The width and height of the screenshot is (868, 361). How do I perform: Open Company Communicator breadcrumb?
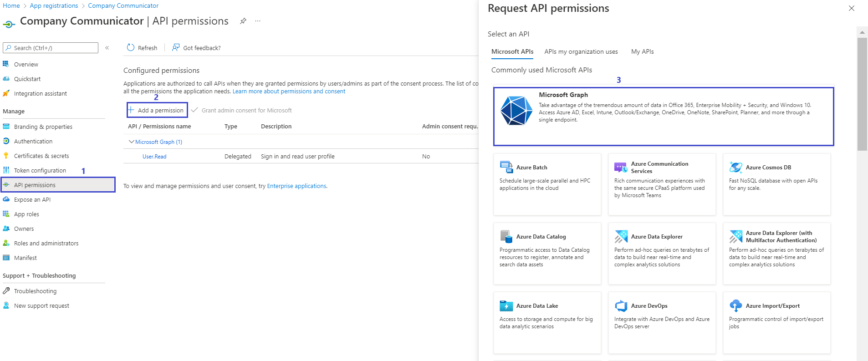coord(123,5)
